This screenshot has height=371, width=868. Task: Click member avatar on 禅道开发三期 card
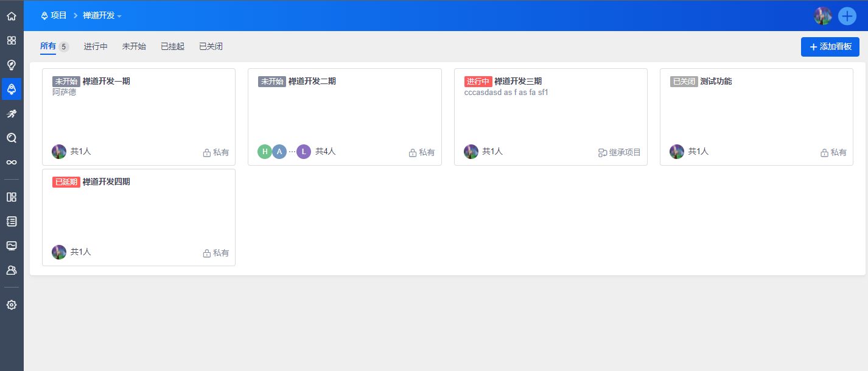471,152
